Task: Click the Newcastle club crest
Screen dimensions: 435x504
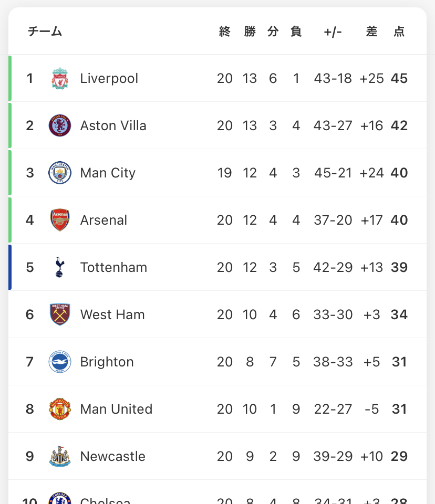Action: point(60,456)
